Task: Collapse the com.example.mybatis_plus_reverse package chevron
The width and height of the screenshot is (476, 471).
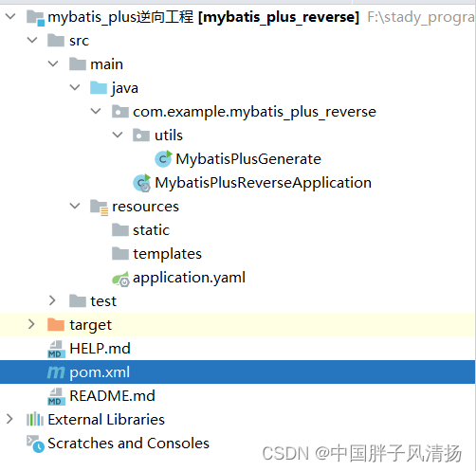Action: point(96,111)
